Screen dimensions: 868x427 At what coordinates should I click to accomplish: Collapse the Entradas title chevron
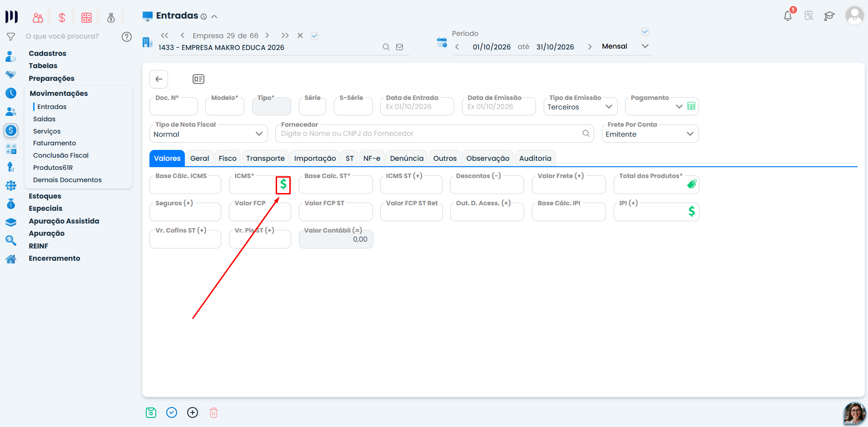click(x=214, y=16)
